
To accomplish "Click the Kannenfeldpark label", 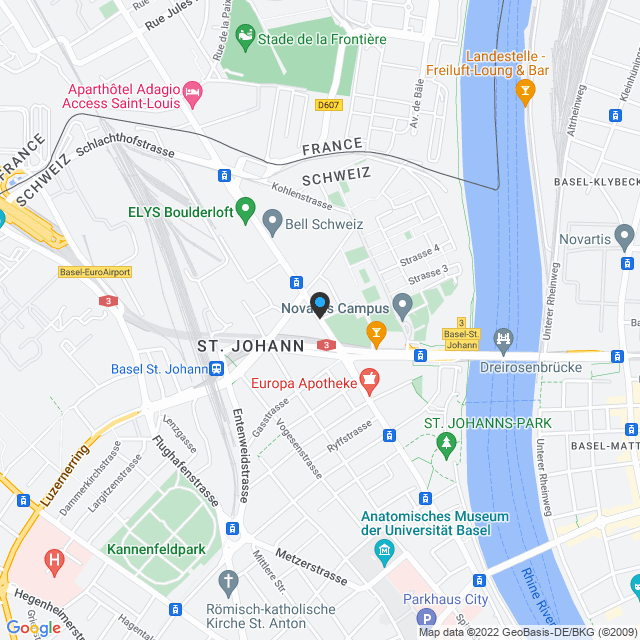I will pos(156,549).
